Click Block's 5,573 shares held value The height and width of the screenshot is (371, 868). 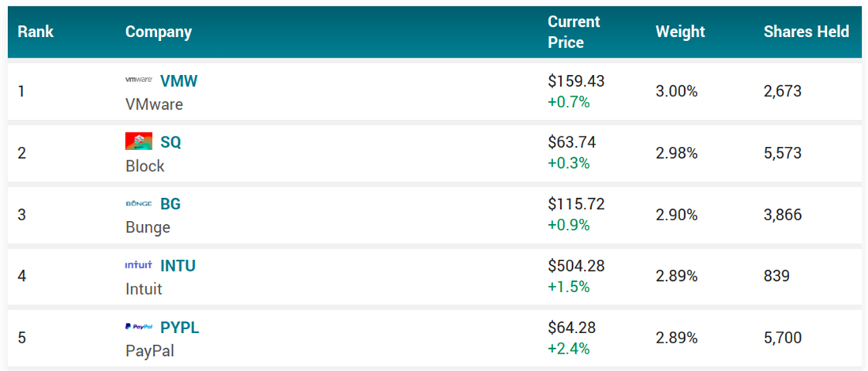(x=782, y=153)
